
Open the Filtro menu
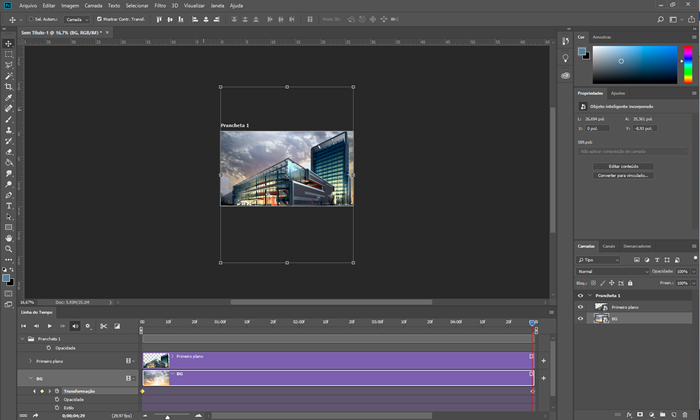(x=160, y=5)
